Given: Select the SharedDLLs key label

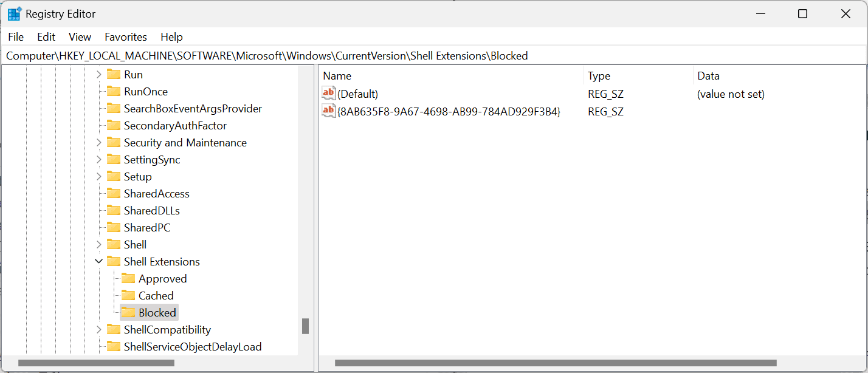Looking at the screenshot, I should click(152, 211).
